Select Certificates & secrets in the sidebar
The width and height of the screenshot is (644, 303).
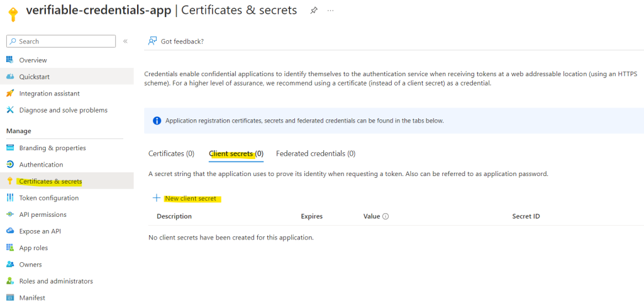(50, 181)
